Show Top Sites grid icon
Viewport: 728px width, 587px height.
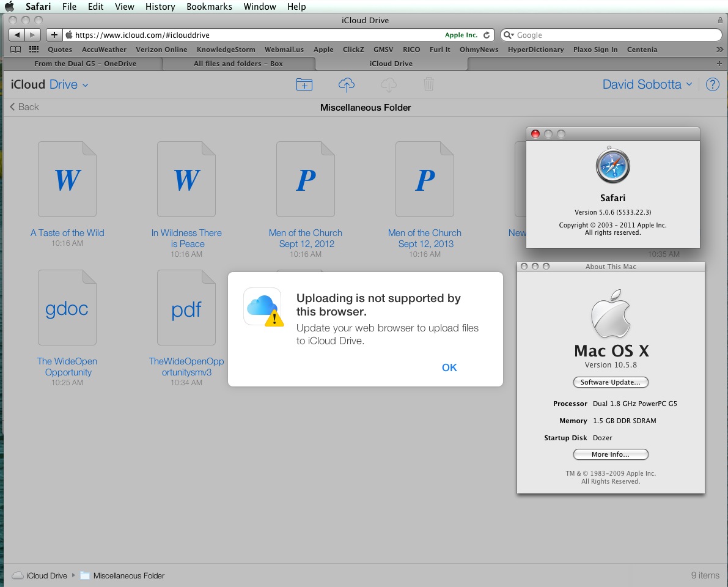point(34,50)
